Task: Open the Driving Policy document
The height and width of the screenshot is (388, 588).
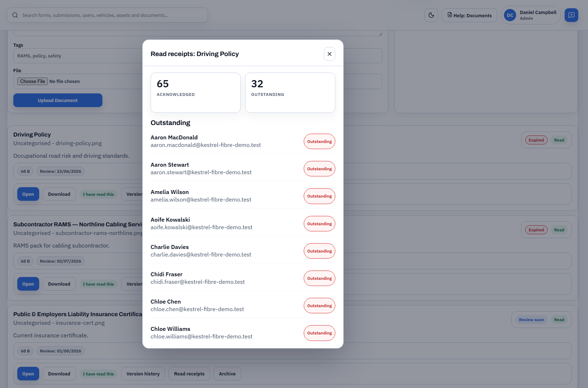Action: coord(28,194)
